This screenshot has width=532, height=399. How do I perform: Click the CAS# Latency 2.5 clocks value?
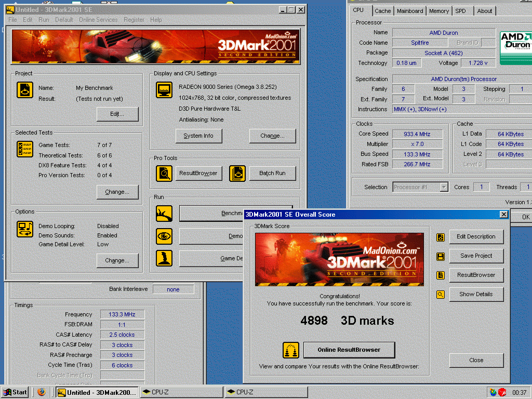click(122, 335)
